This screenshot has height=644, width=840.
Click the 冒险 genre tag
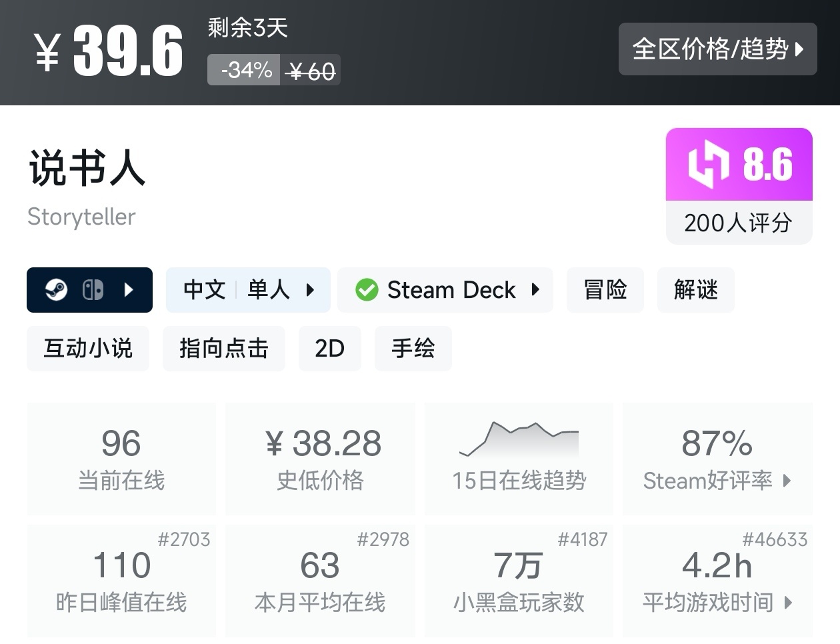coord(604,289)
